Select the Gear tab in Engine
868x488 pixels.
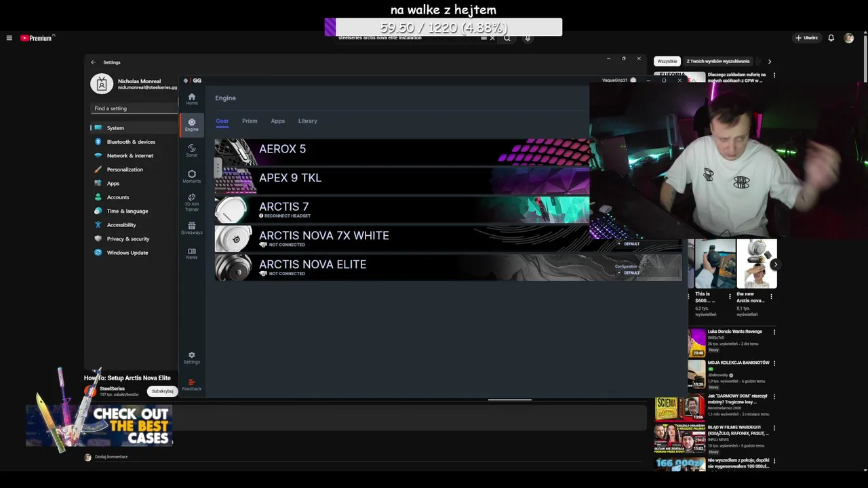[222, 121]
